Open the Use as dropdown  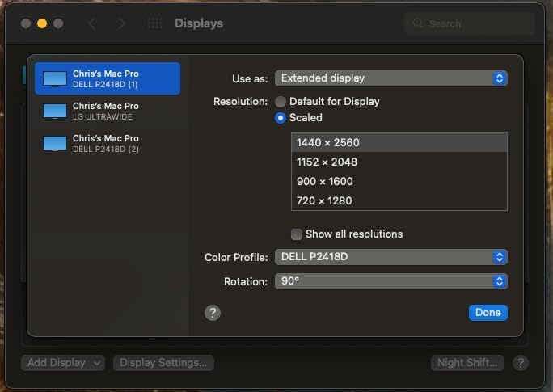(390, 78)
